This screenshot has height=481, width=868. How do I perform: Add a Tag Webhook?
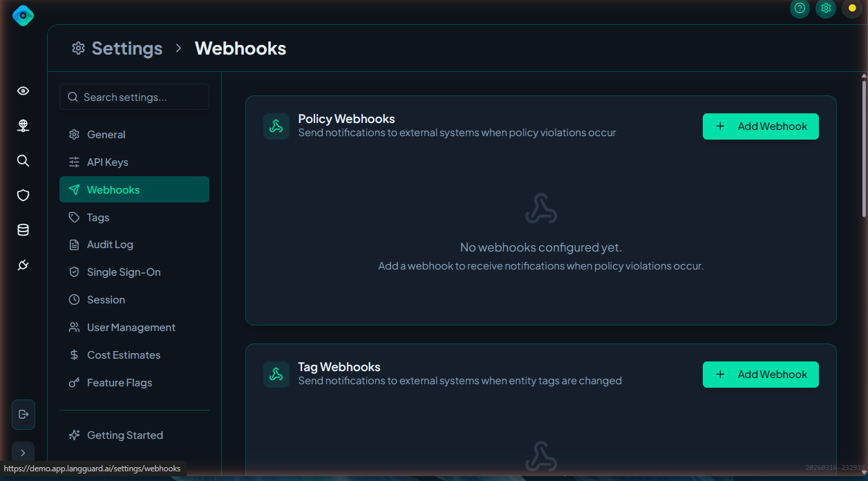click(x=760, y=375)
